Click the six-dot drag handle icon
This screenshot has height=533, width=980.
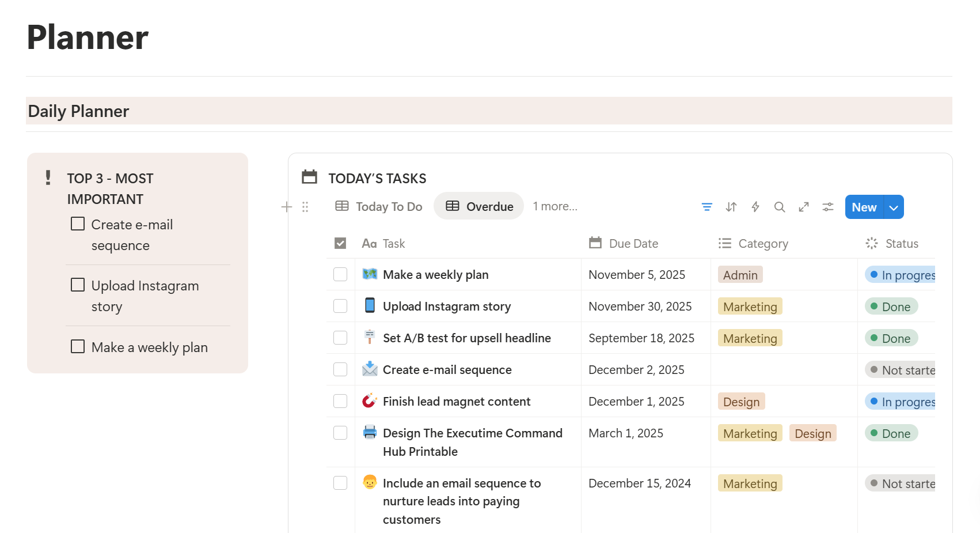305,207
